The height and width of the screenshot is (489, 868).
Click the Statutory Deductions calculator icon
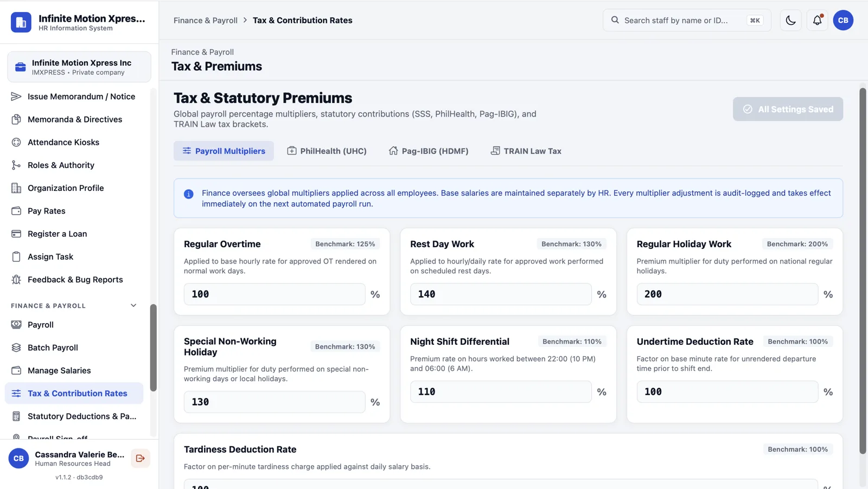tap(16, 416)
